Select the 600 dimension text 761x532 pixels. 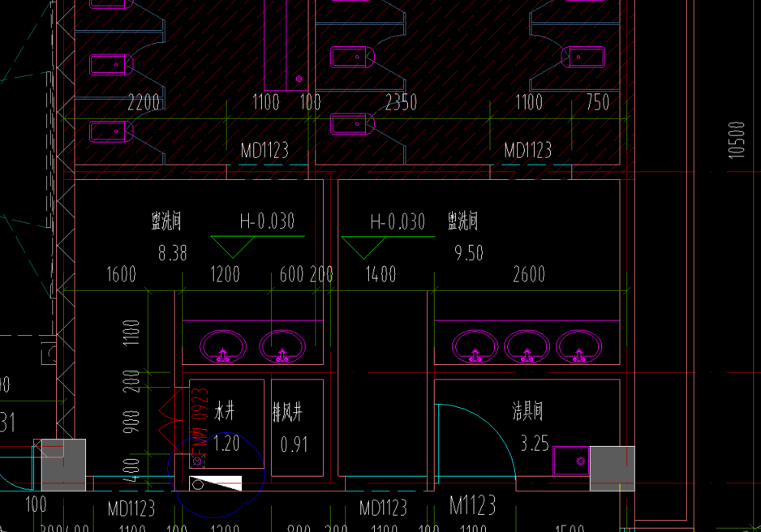coord(292,274)
